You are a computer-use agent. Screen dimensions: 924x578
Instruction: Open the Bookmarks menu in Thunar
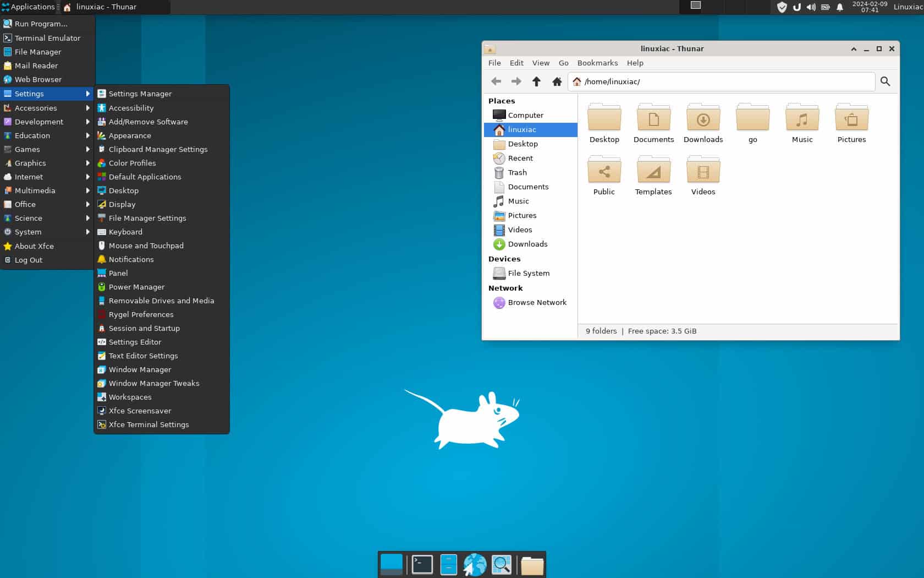tap(597, 63)
